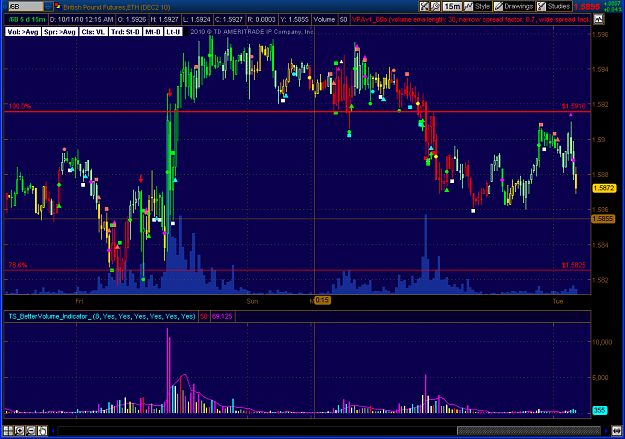
Task: Click the left scroll arrow of the chart scrollbar
Action: click(53, 431)
